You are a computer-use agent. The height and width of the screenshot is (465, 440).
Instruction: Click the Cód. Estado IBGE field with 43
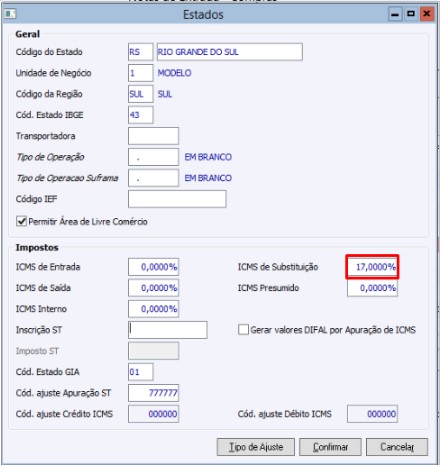point(140,115)
